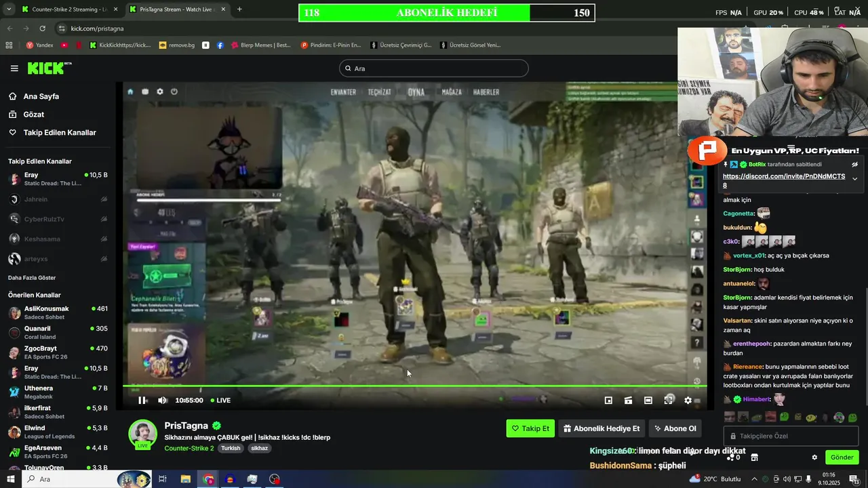Open the remove.bg bookmark

pyautogui.click(x=176, y=45)
